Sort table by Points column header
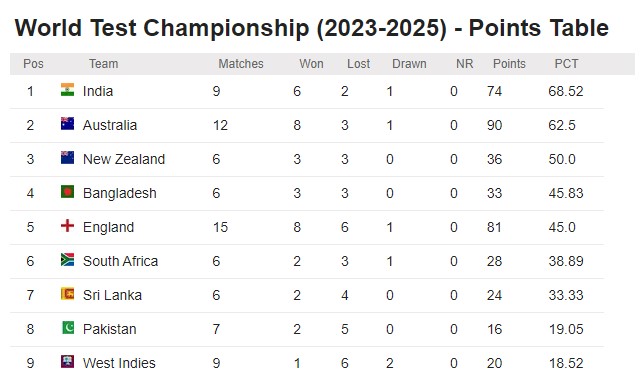 point(509,64)
